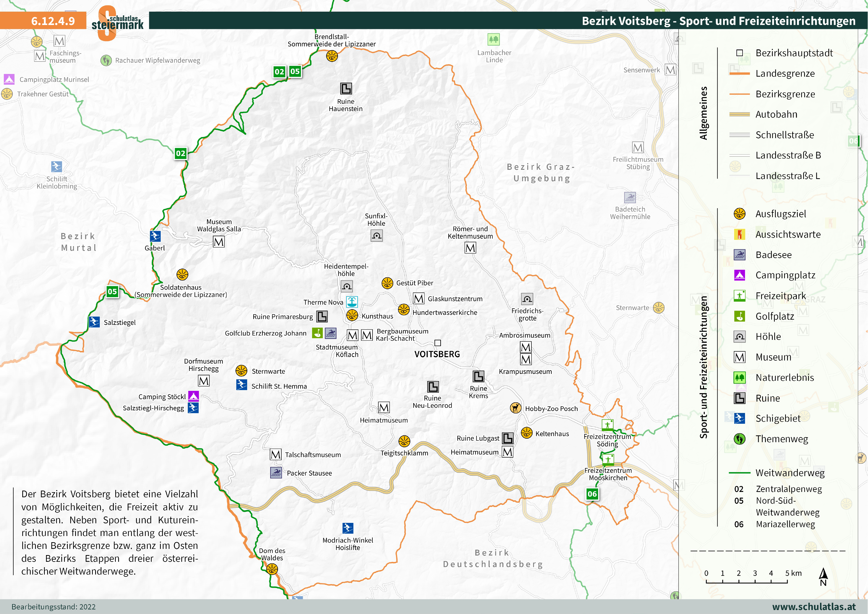
Task: Click the Ruine Hauenstein ruin icon
Action: [346, 89]
